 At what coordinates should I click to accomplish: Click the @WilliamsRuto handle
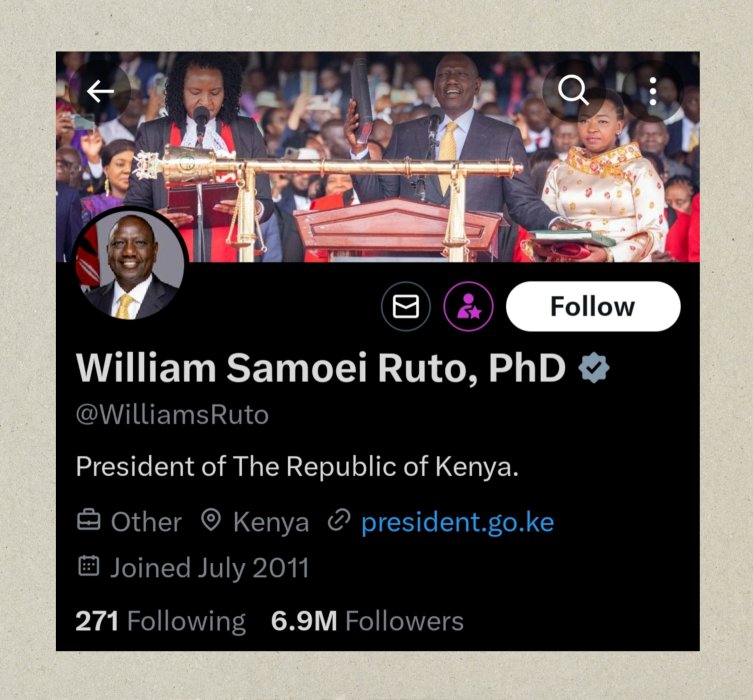pos(172,414)
